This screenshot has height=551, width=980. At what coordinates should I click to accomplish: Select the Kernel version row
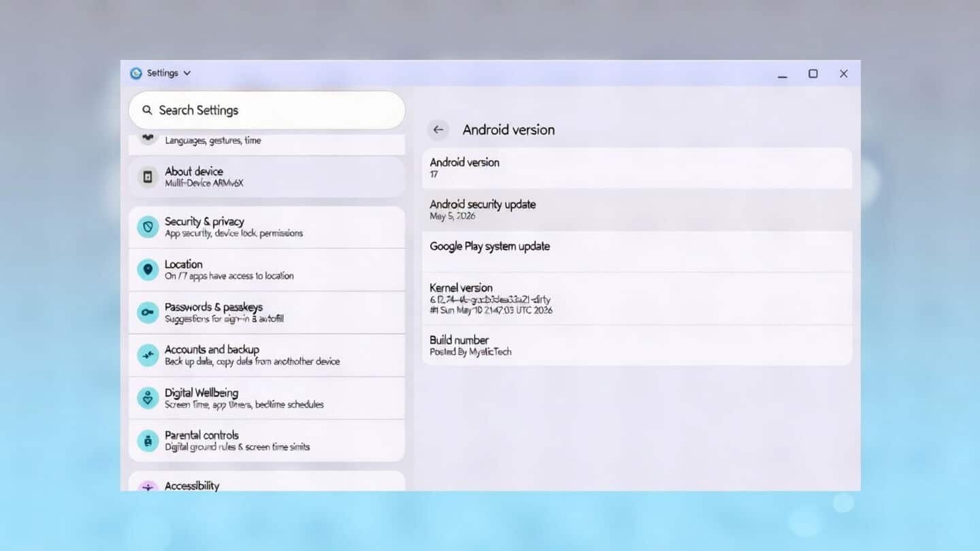coord(637,298)
